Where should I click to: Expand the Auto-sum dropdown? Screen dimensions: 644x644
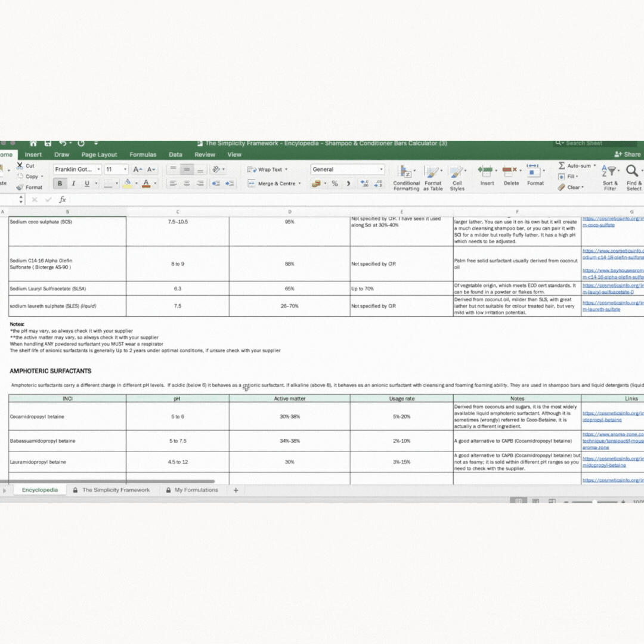(595, 166)
